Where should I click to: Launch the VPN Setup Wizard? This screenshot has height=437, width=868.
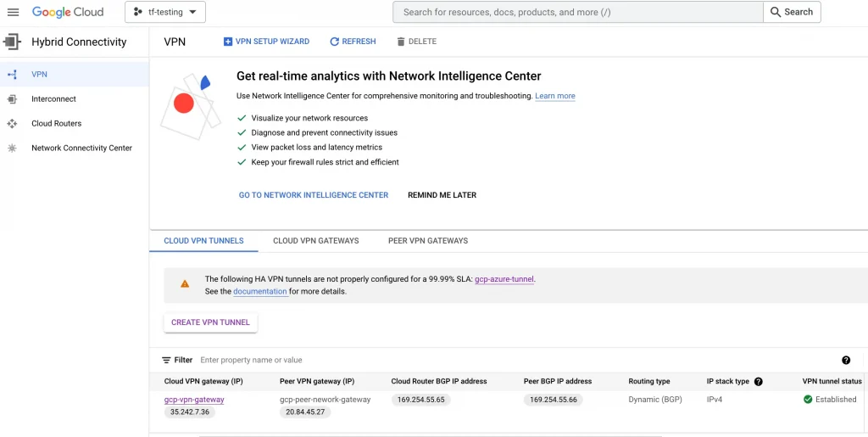[x=266, y=42]
